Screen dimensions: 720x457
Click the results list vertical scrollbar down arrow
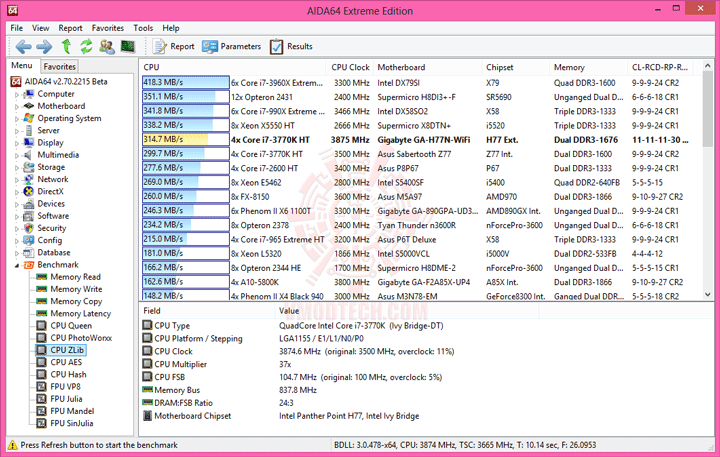point(708,295)
